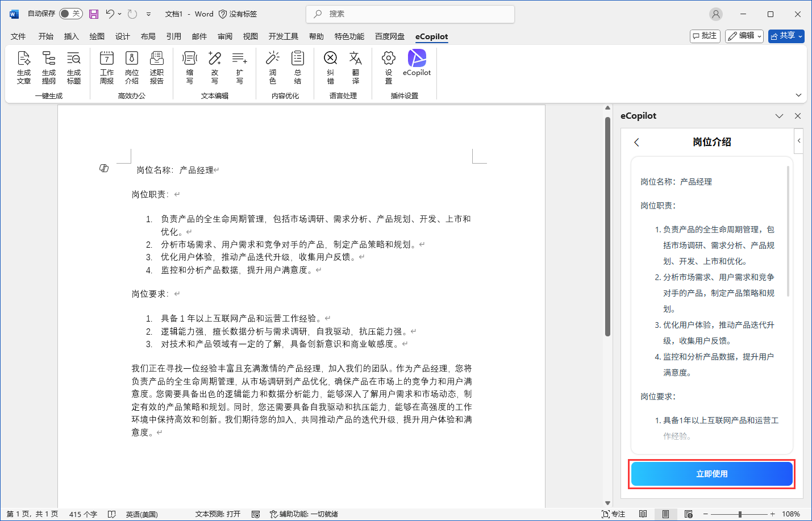This screenshot has height=521, width=812.
Task: Click the 纠错 error correction icon
Action: pyautogui.click(x=331, y=67)
